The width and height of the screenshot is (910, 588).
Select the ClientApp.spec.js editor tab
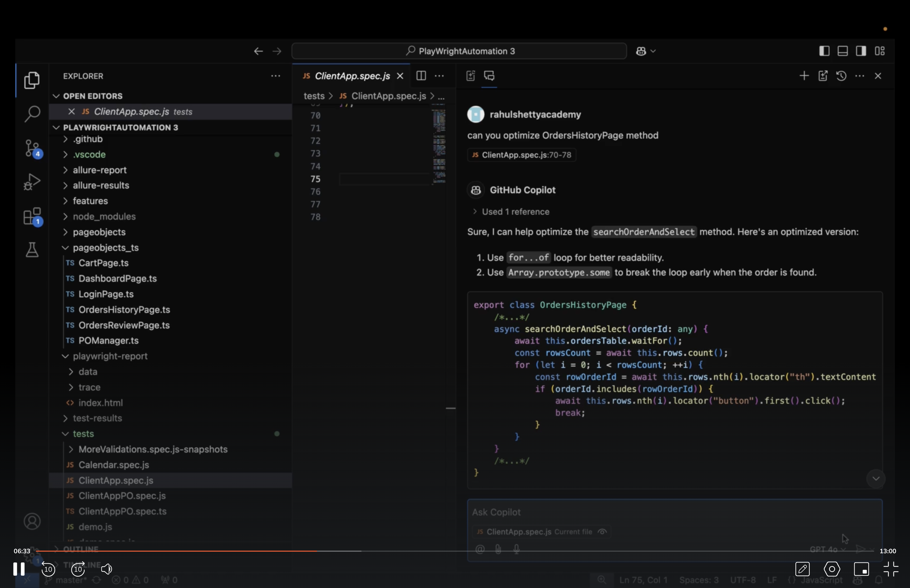click(352, 76)
